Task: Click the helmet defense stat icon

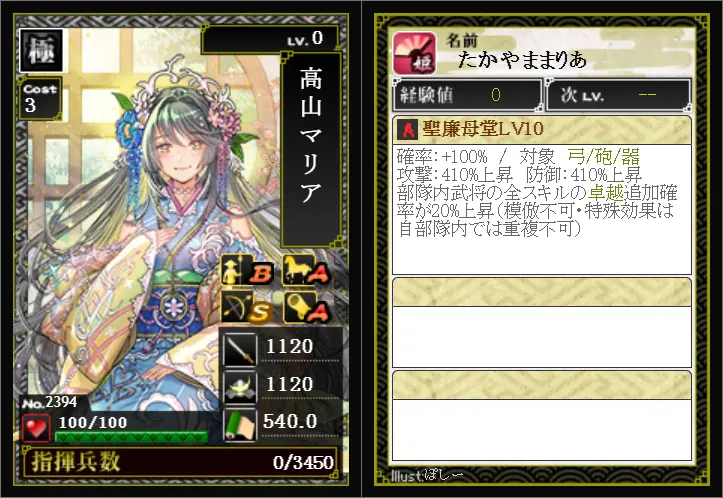Action: [240, 386]
